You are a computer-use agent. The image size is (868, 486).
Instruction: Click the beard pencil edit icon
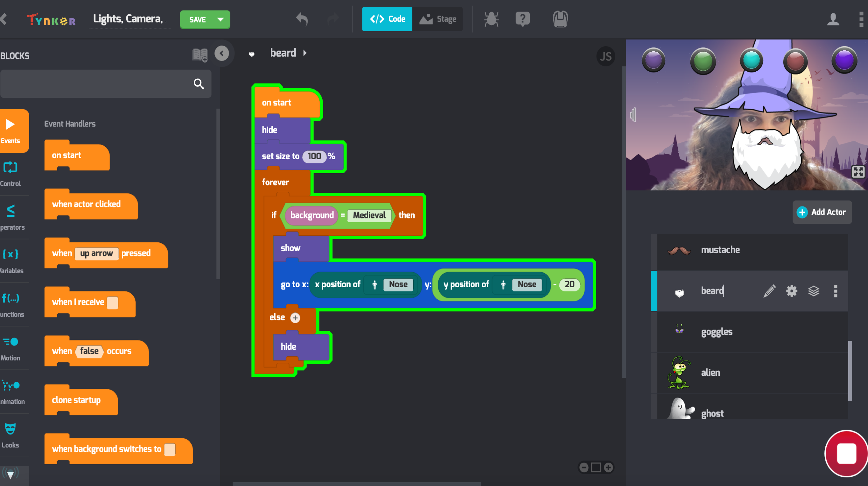[x=769, y=291]
